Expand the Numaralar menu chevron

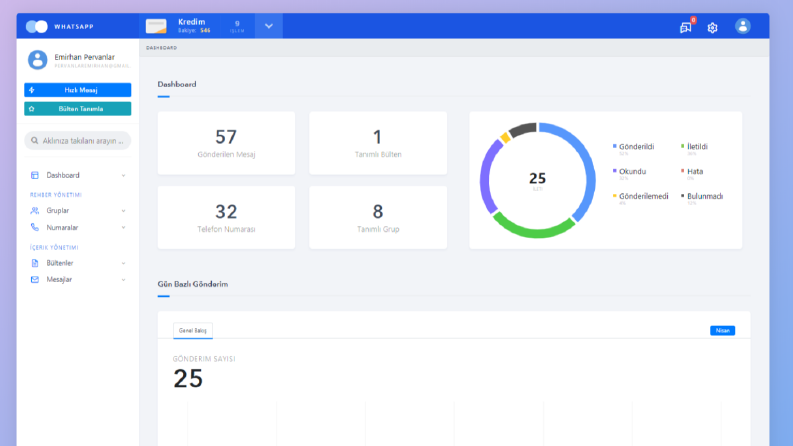click(x=123, y=228)
